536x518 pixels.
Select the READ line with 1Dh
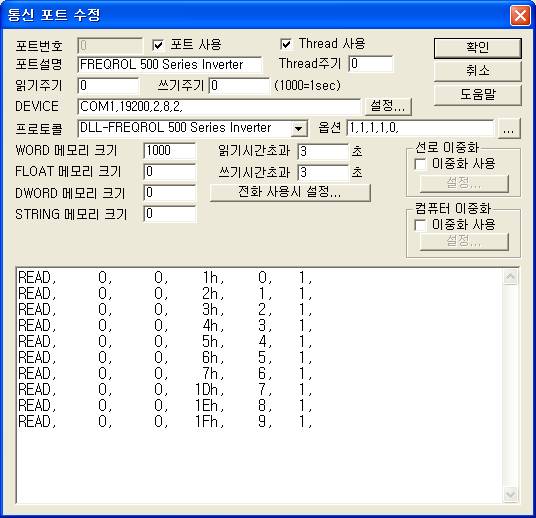pyautogui.click(x=164, y=389)
